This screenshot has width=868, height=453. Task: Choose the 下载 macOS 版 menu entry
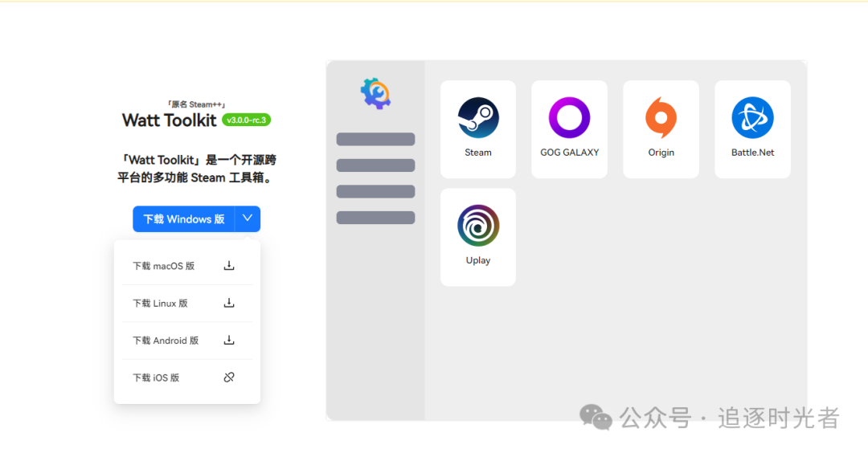[x=187, y=266]
